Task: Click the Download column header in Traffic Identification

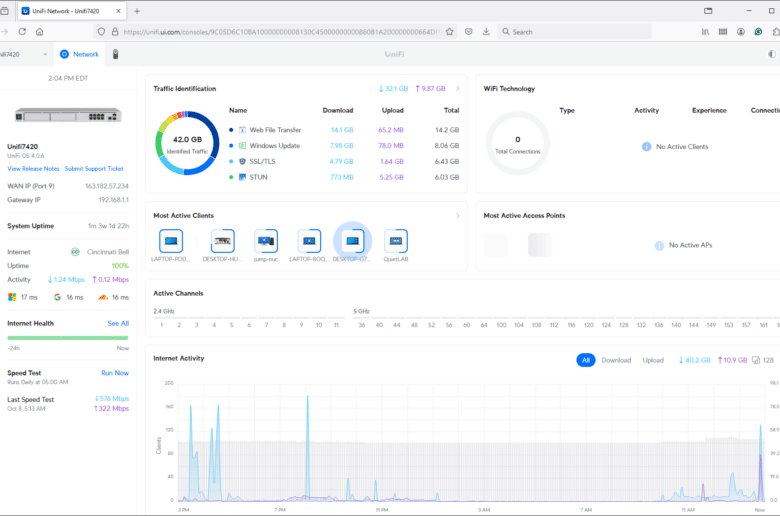Action: [x=338, y=110]
